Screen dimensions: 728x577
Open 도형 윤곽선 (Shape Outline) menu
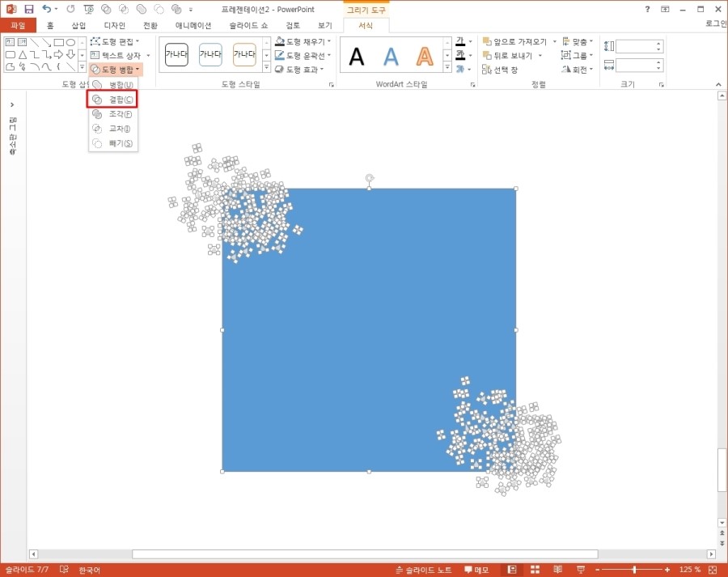pyautogui.click(x=303, y=55)
